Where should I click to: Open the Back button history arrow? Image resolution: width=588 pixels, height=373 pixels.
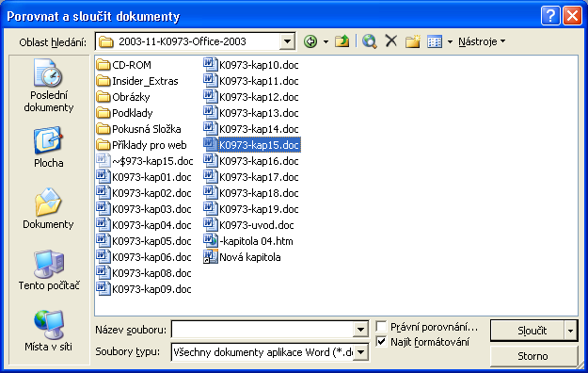click(326, 41)
